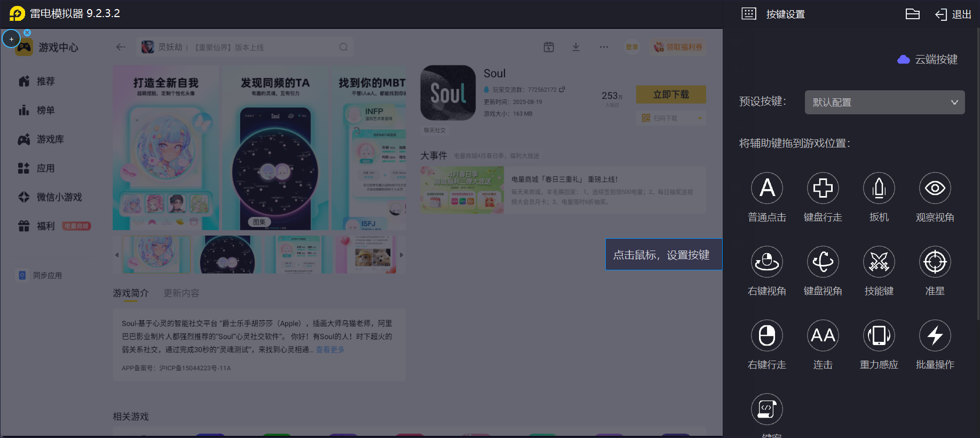Click the 游戏中心 logo icon
The height and width of the screenshot is (438, 980).
click(x=23, y=48)
